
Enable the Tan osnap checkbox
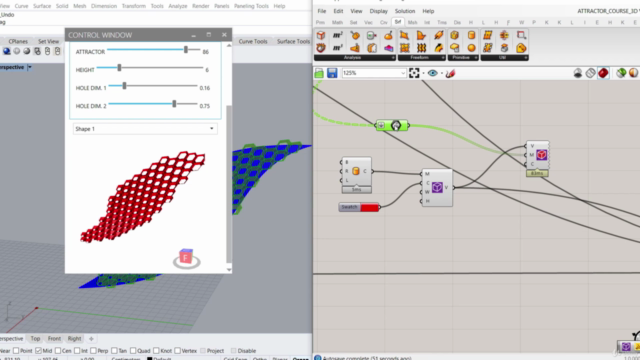click(x=114, y=351)
